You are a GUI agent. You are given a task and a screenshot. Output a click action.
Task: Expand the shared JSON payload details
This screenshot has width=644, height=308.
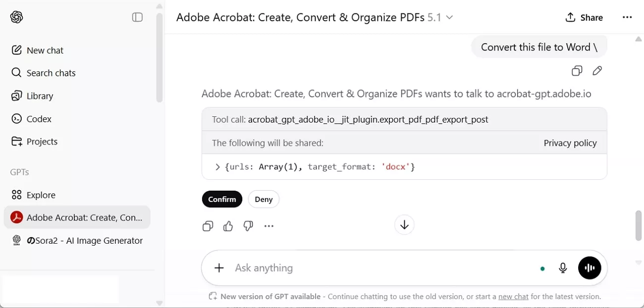pos(217,166)
